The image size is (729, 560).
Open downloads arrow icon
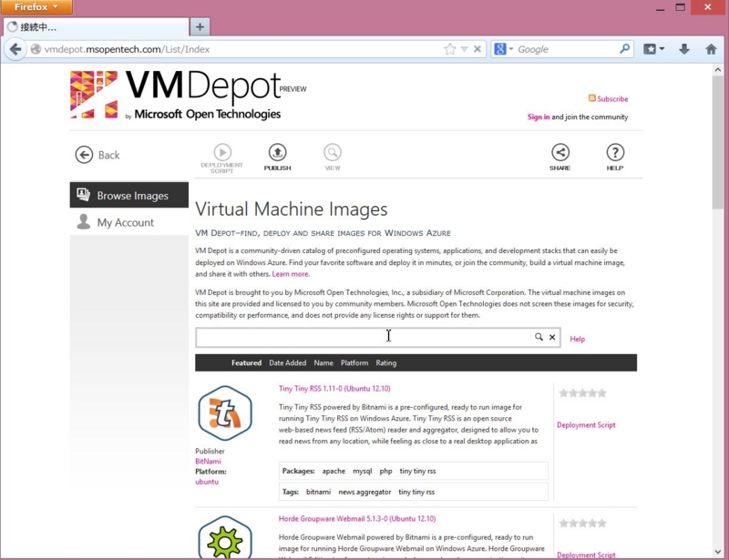point(684,49)
